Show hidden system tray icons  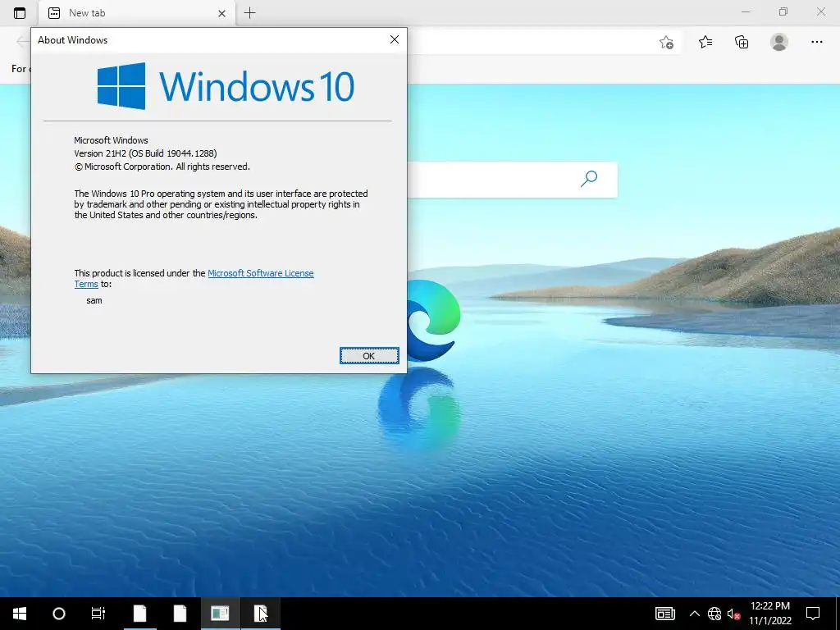[694, 614]
